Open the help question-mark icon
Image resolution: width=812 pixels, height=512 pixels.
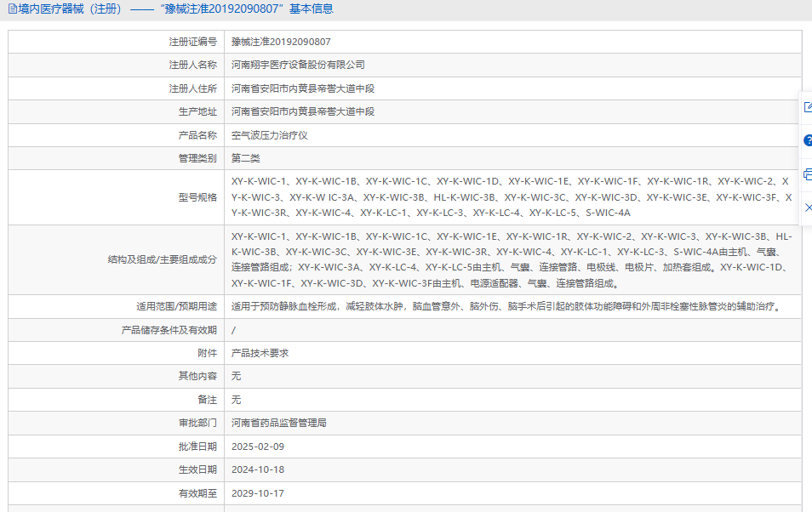808,140
